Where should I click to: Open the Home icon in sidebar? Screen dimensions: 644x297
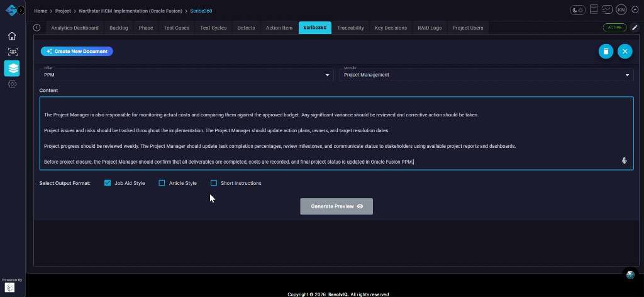click(12, 36)
